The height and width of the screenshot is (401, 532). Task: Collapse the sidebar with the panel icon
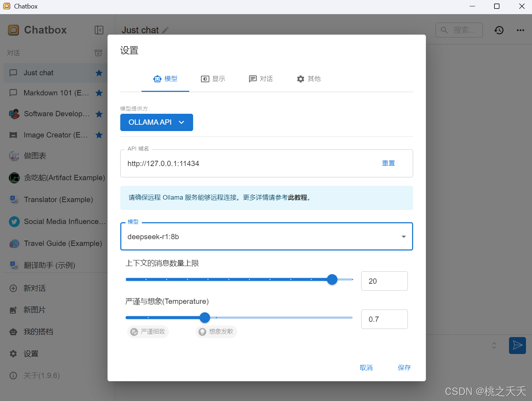[x=99, y=30]
